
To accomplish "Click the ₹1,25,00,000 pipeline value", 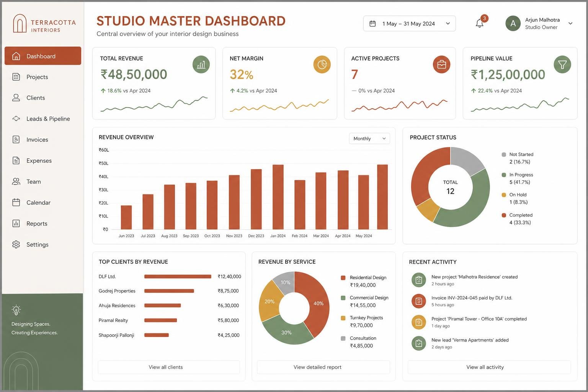I will (x=508, y=75).
